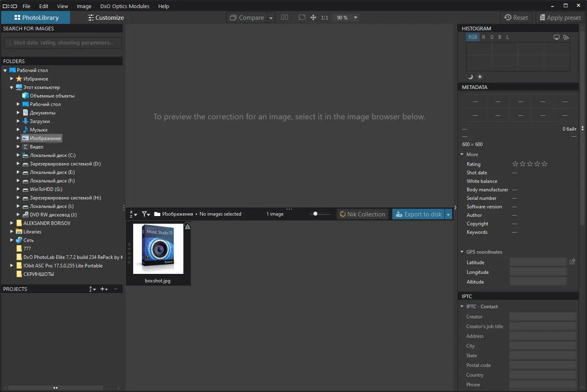Click the monitor gamut warning icon
Viewport: 587px width, 392px height.
(557, 37)
